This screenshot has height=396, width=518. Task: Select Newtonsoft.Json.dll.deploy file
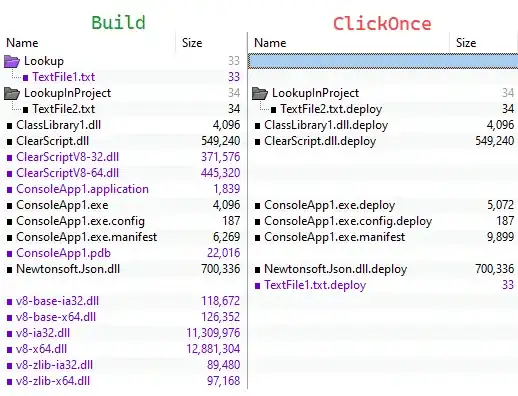[336, 269]
